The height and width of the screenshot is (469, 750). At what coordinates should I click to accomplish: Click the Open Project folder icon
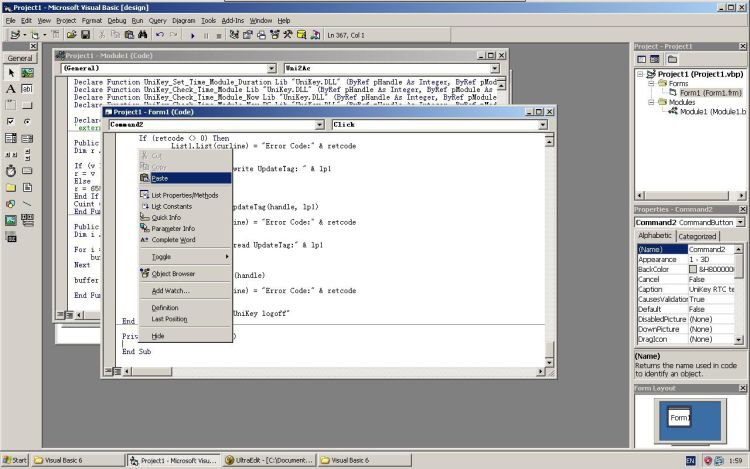[71, 35]
